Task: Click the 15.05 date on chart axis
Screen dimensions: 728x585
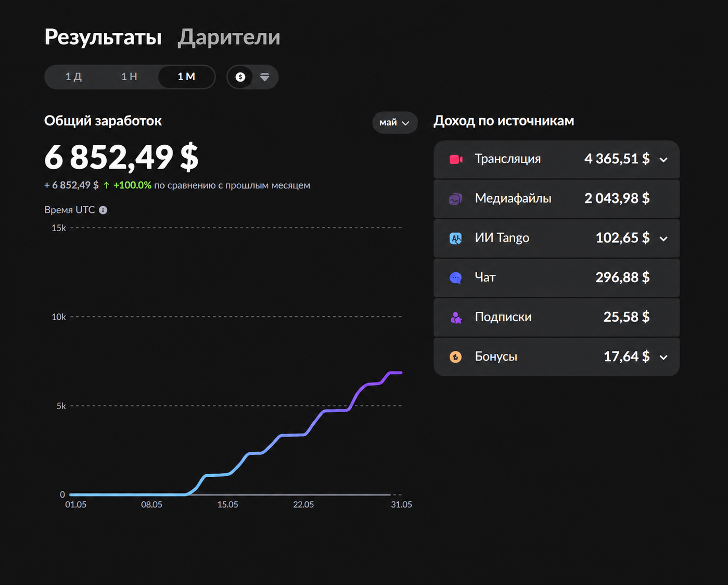Action: click(227, 505)
